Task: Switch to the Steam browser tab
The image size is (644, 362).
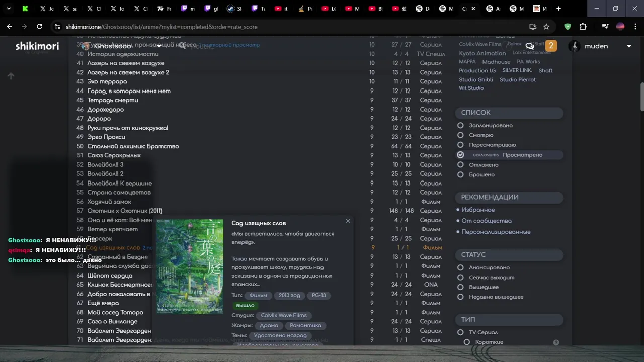Action: [234, 9]
